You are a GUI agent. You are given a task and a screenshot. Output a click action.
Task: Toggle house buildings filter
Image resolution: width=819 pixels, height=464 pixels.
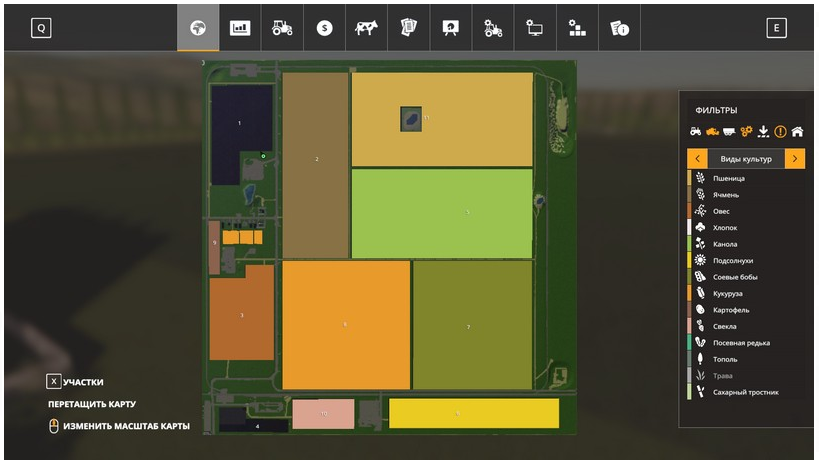tap(797, 131)
